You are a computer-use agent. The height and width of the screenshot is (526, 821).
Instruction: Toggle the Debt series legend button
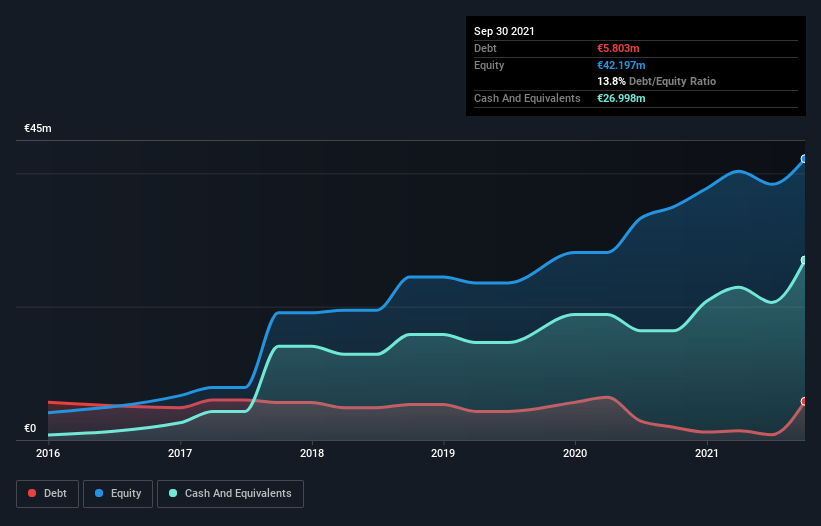pyautogui.click(x=47, y=494)
